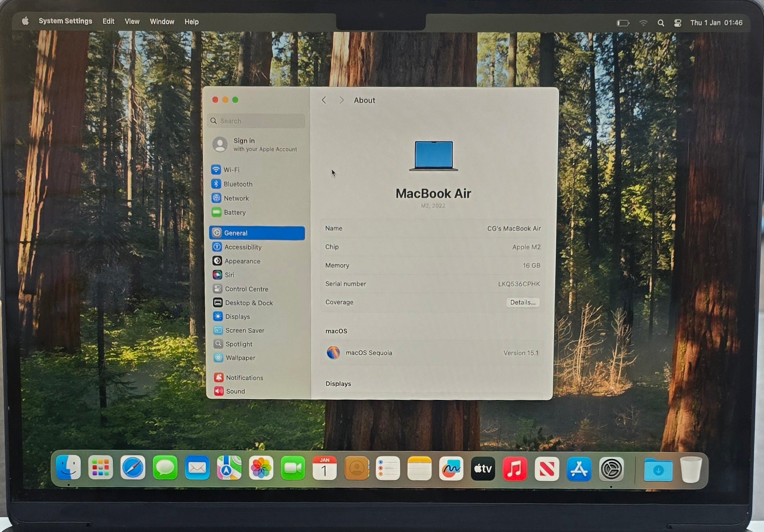Open Apple TV from the Dock
Image resolution: width=764 pixels, height=532 pixels.
[483, 469]
